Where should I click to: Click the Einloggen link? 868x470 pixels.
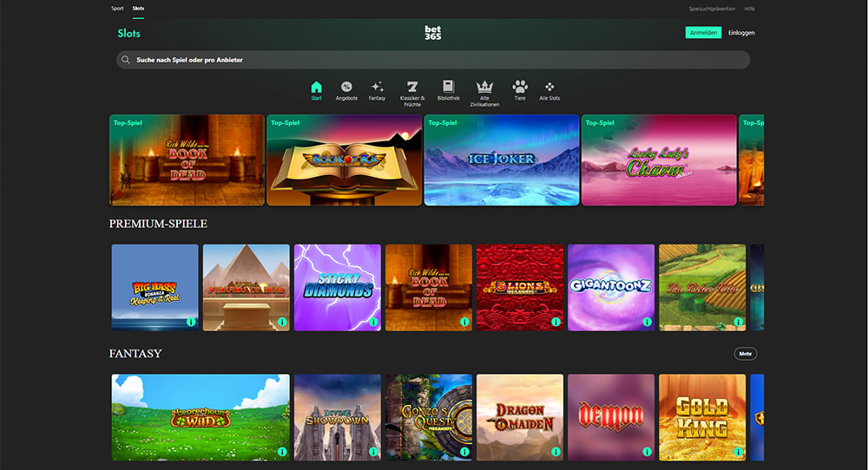click(x=741, y=33)
